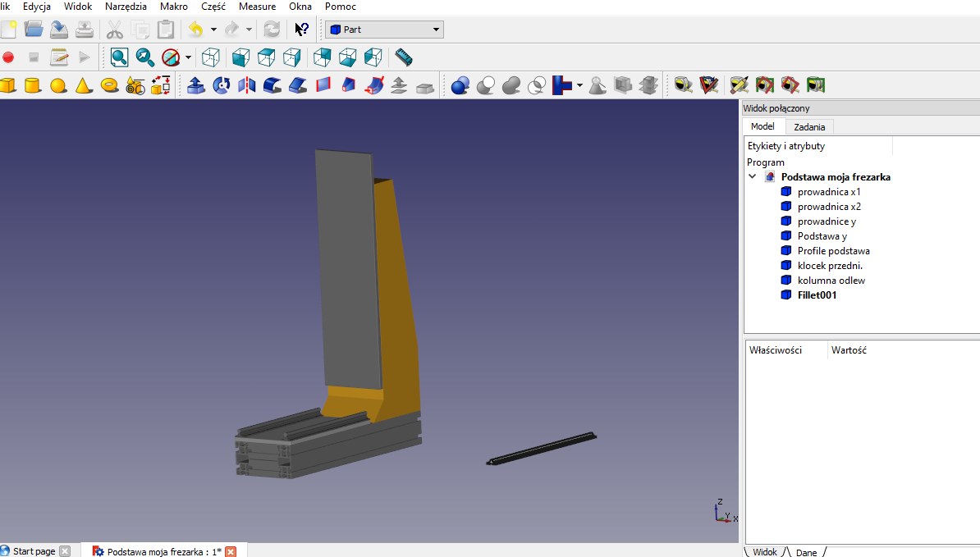Select kolumna odlew in the tree

[831, 281]
